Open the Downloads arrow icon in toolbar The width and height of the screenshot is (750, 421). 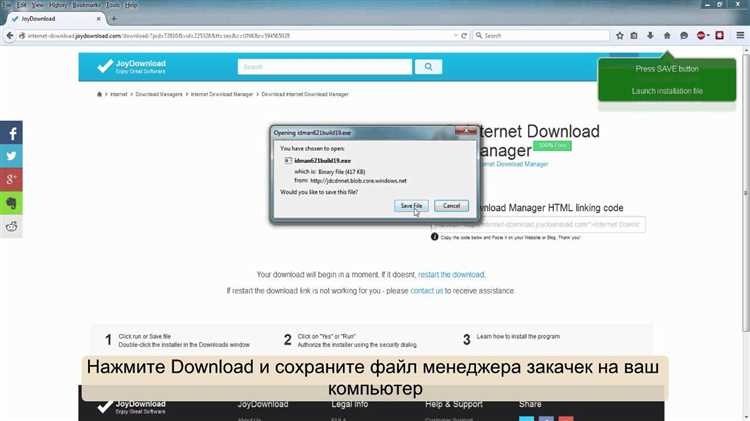(650, 36)
